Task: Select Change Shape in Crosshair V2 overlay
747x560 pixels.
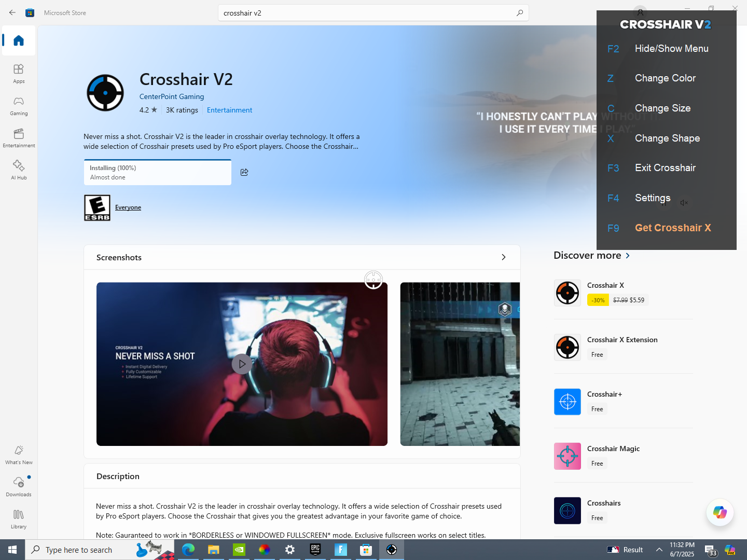Action: pyautogui.click(x=667, y=138)
